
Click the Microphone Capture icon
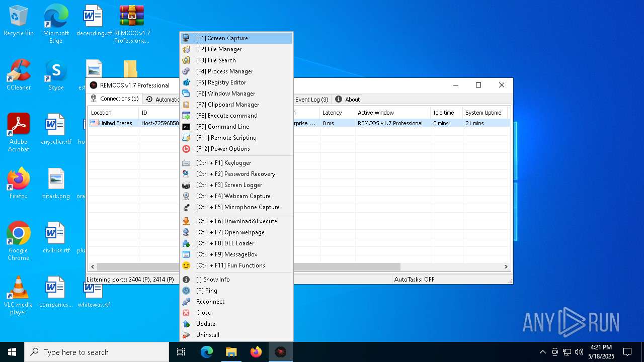(186, 207)
